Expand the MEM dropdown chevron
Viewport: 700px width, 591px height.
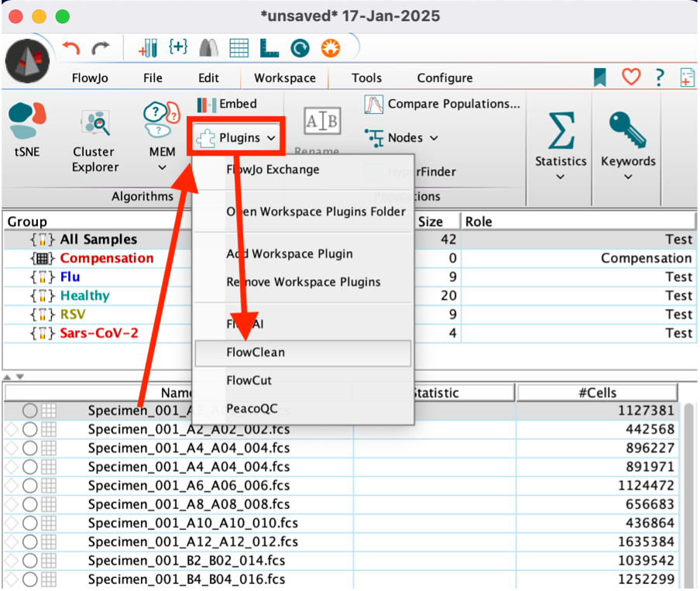tap(162, 167)
